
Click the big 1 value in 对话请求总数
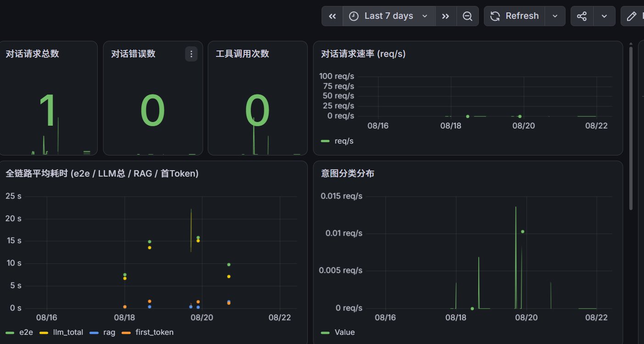[x=48, y=111]
